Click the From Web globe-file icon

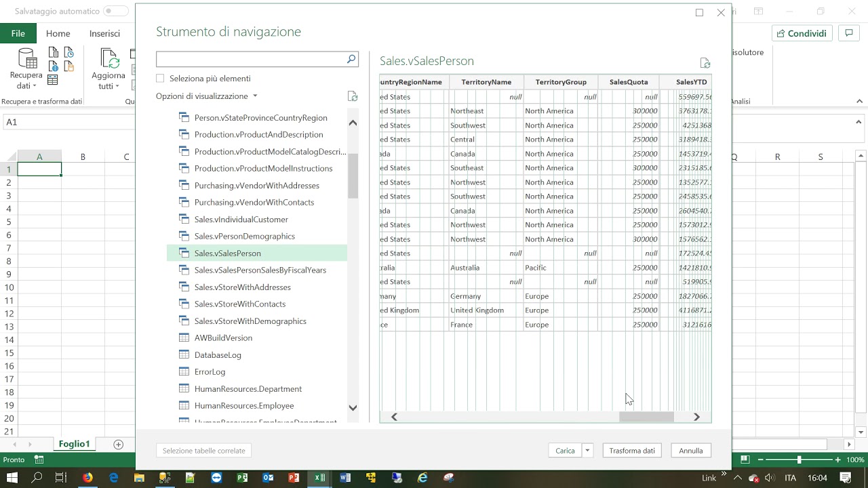[x=53, y=66]
